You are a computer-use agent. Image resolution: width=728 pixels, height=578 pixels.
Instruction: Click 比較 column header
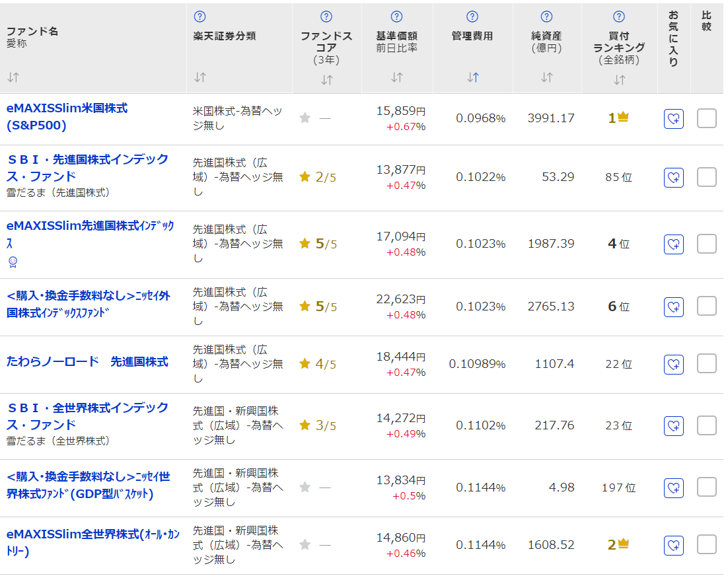[707, 21]
